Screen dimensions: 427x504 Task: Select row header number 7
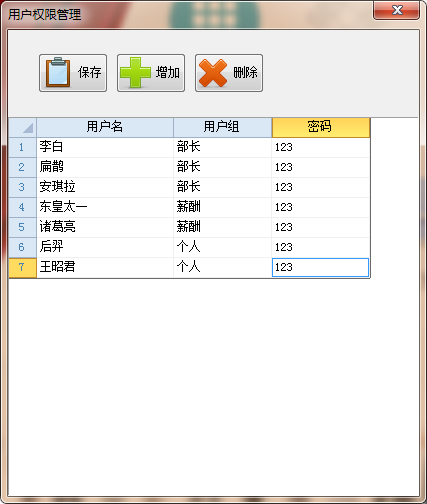(22, 267)
